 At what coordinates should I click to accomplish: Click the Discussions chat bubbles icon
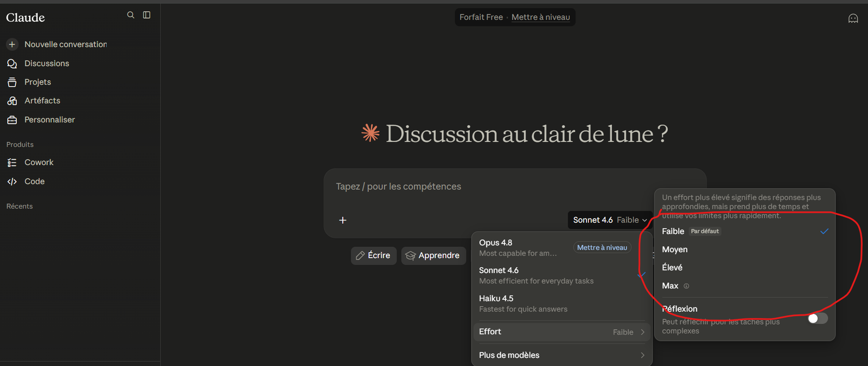point(12,63)
